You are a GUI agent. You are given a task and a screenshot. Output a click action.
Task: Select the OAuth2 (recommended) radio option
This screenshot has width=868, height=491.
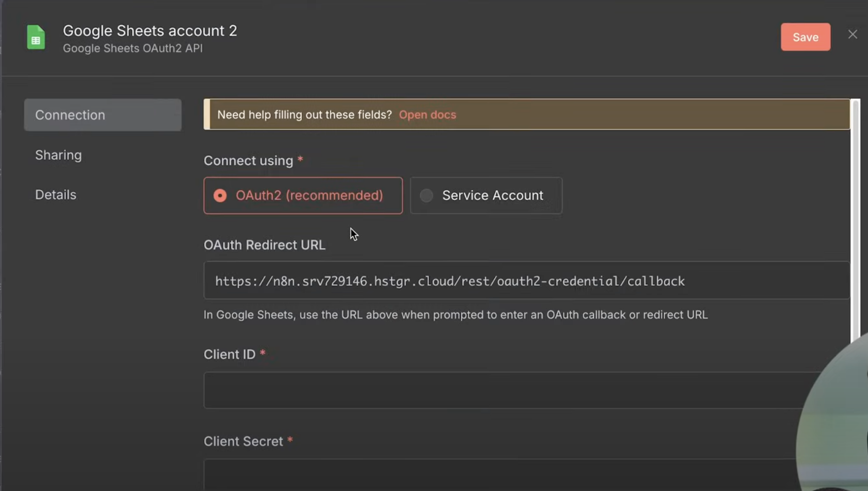(x=220, y=195)
